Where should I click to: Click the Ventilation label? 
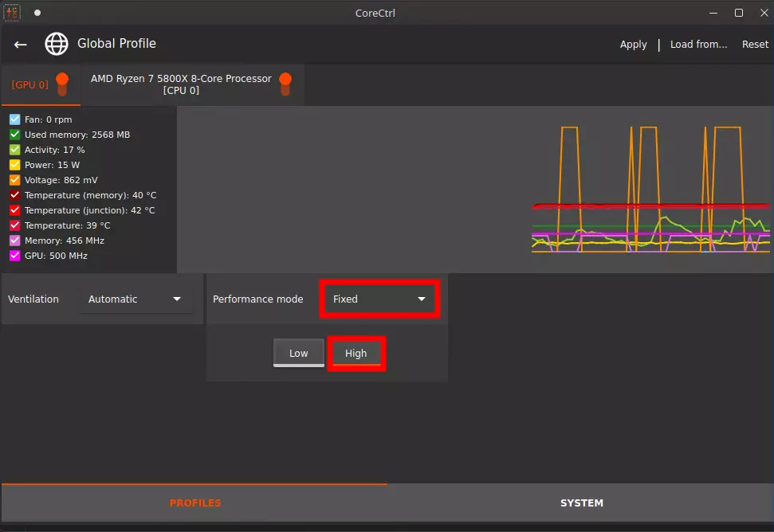(x=33, y=299)
